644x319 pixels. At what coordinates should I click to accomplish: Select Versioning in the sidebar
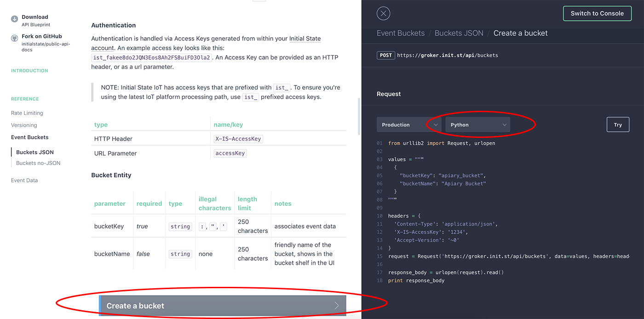point(24,125)
